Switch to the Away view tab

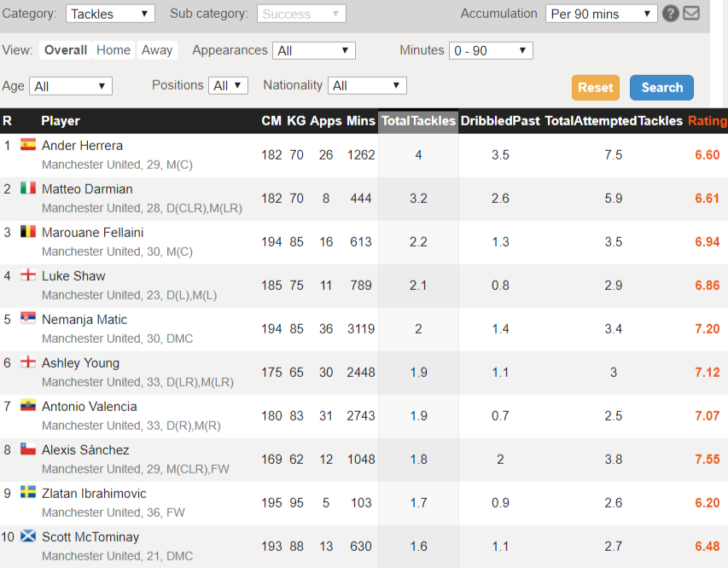pos(157,50)
